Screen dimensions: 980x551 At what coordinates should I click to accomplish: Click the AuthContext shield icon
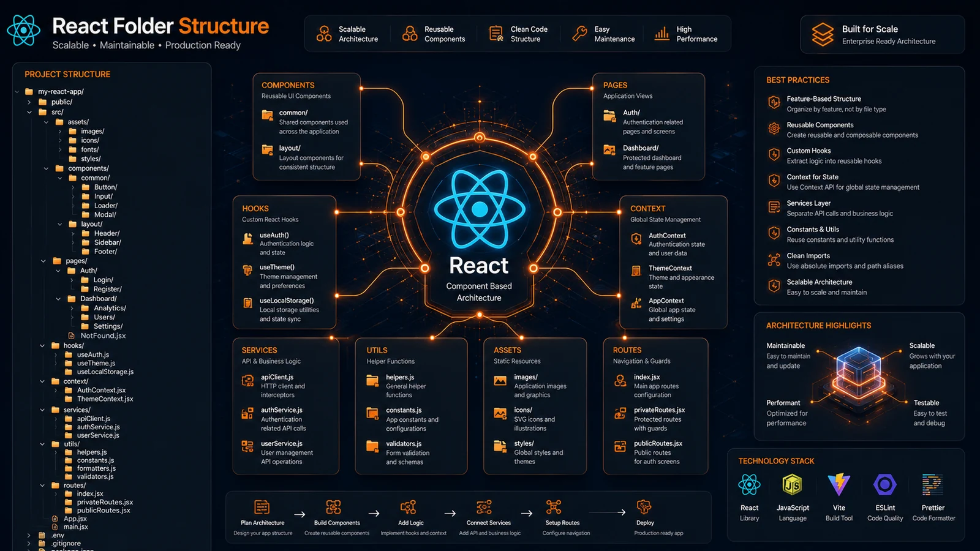click(x=636, y=239)
